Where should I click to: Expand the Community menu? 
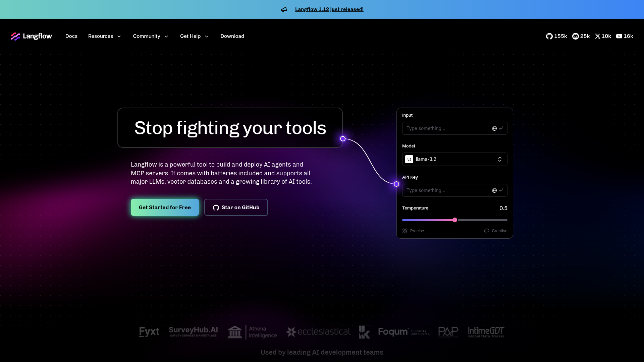(x=151, y=36)
